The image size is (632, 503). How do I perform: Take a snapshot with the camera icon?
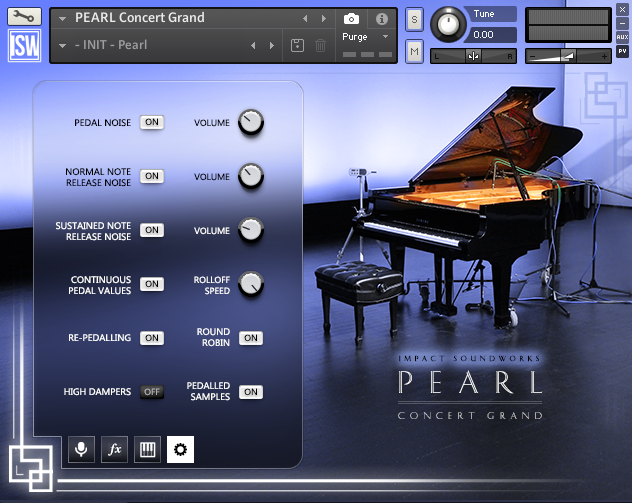click(x=351, y=19)
